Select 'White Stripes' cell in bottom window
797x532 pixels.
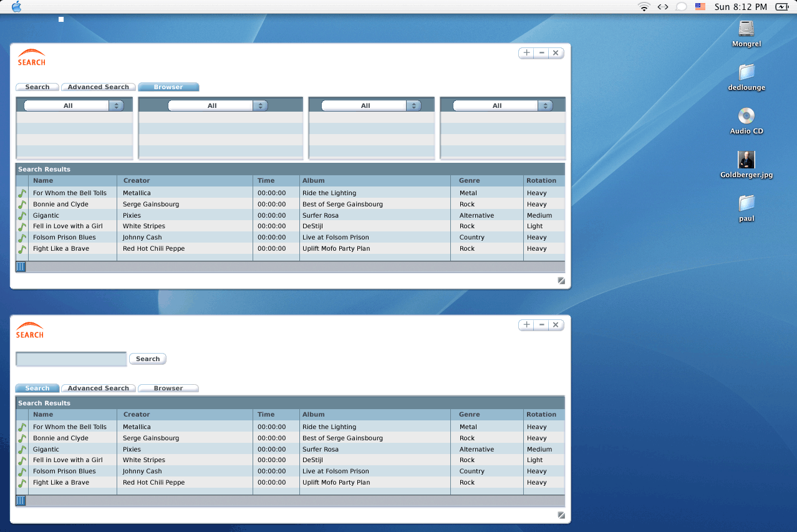pos(144,460)
